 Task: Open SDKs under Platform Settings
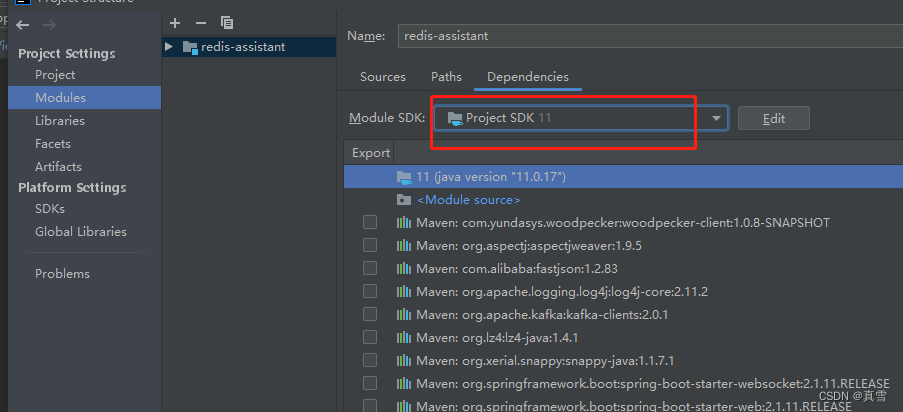coord(50,209)
